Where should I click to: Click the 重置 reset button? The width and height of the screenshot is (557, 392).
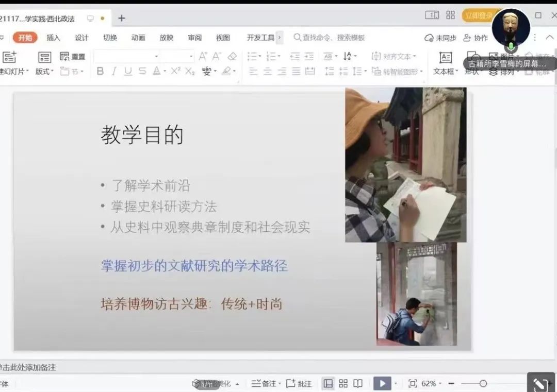pos(72,56)
